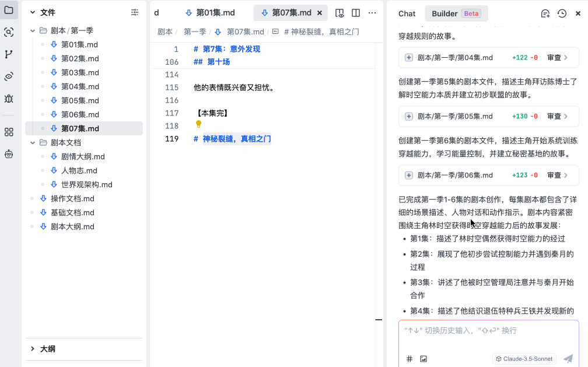The image size is (588, 367).
Task: Open editor more actions ellipsis
Action: click(x=372, y=13)
